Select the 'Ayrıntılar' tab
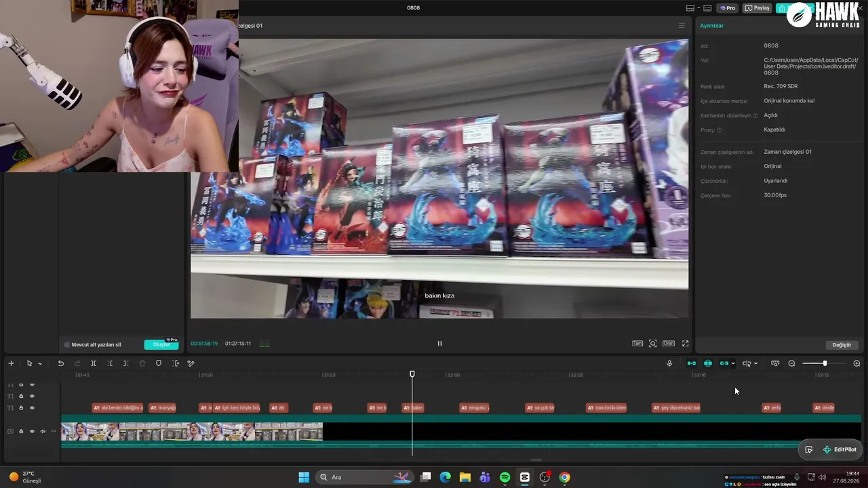 (x=712, y=26)
